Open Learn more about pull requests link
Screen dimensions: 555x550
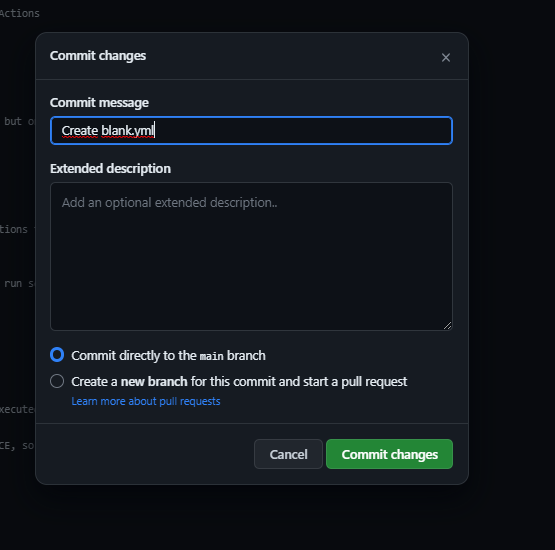(146, 401)
